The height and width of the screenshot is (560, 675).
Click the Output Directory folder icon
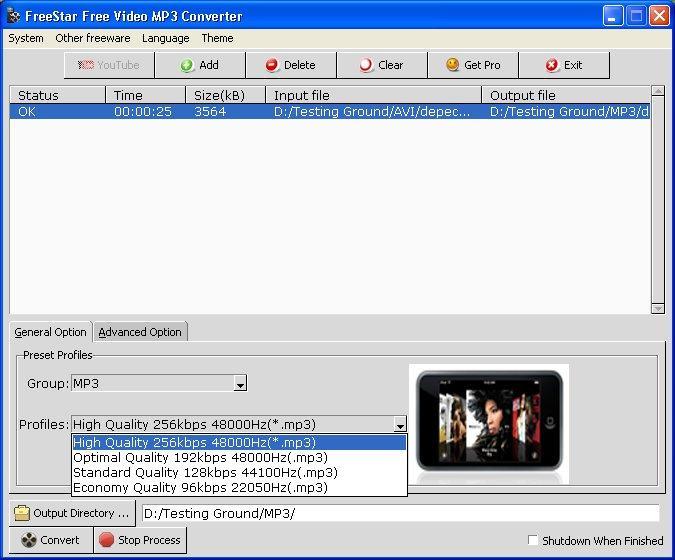pyautogui.click(x=22, y=513)
